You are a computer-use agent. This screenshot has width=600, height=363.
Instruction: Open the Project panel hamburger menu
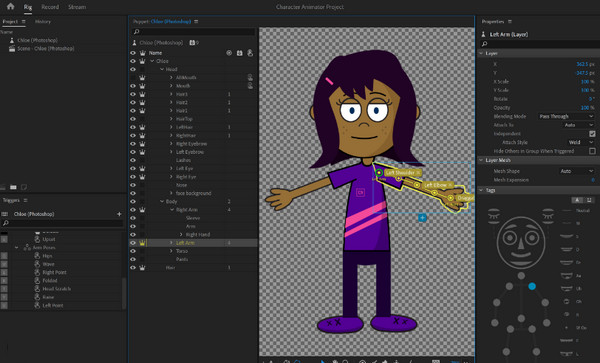(23, 21)
